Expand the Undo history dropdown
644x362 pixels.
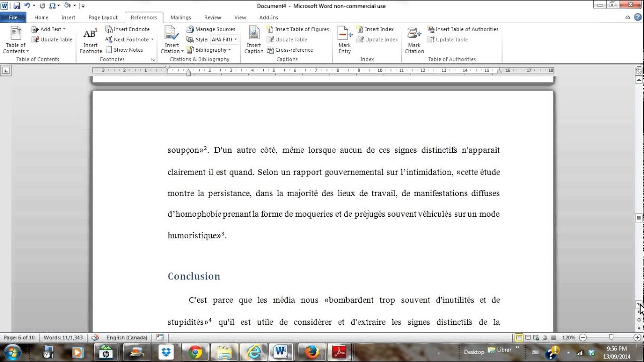[34, 6]
